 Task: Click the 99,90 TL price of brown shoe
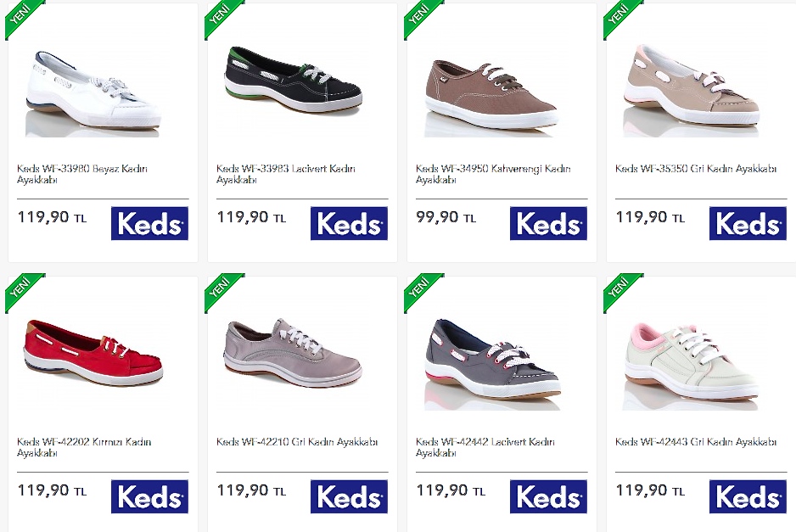point(446,217)
